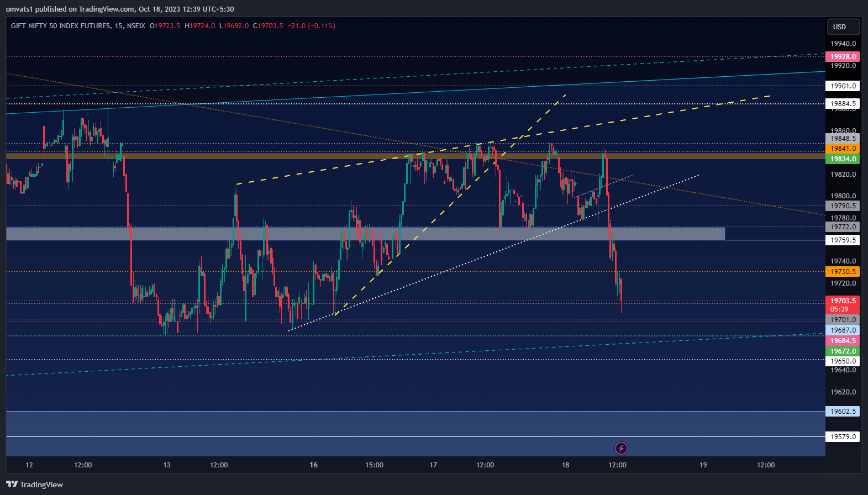The image size is (868, 495).
Task: Select the orange horizontal band near 19834
Action: (x=415, y=156)
